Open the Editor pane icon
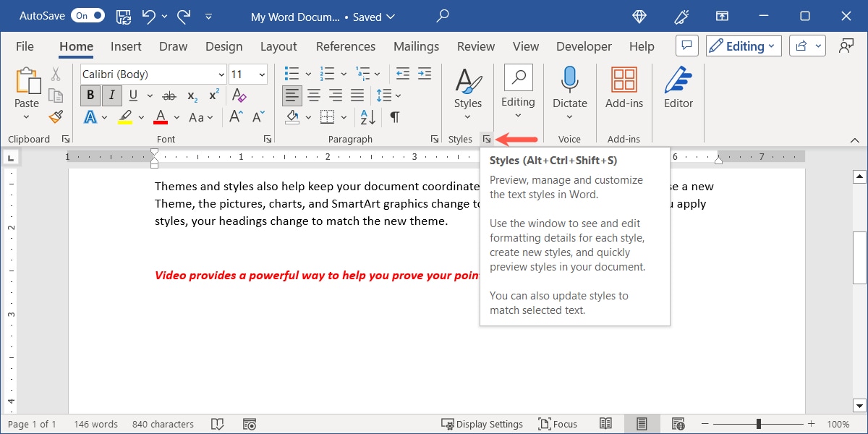 pos(677,82)
